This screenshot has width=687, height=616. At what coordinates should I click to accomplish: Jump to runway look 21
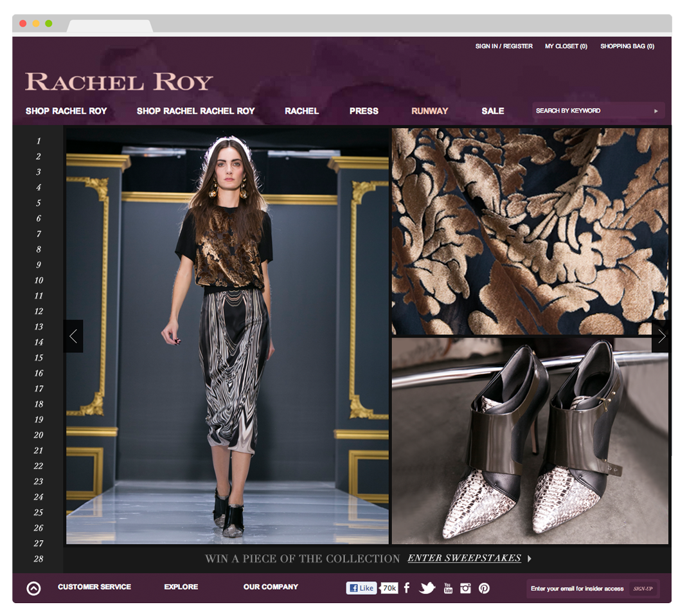(x=39, y=450)
